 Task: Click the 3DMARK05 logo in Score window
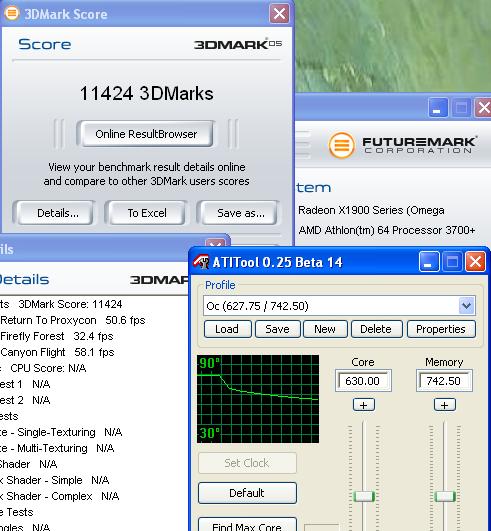[238, 44]
